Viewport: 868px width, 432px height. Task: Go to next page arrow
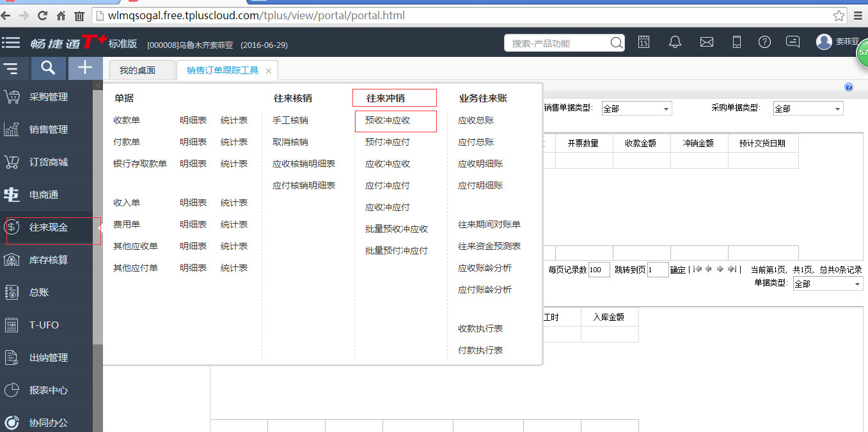(x=720, y=269)
